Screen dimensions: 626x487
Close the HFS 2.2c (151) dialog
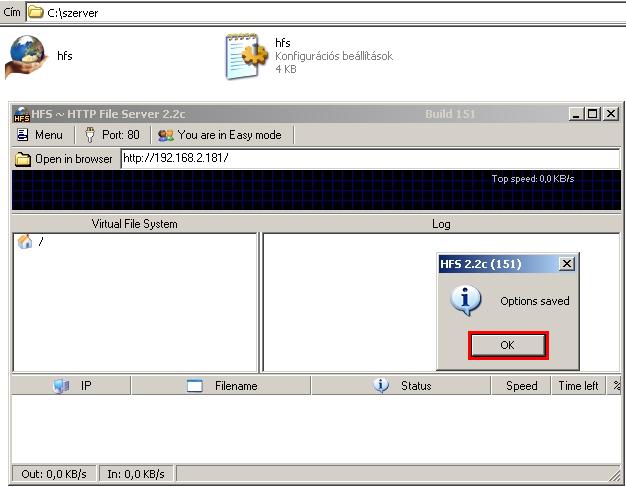pos(567,264)
